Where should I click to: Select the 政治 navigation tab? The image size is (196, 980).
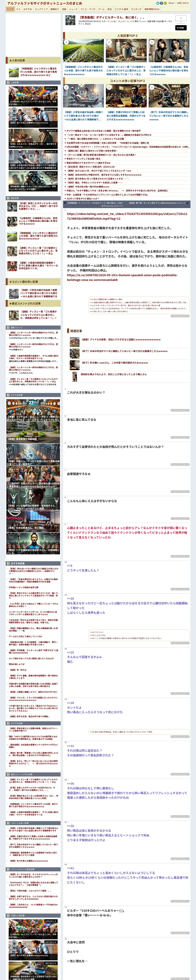110,9
